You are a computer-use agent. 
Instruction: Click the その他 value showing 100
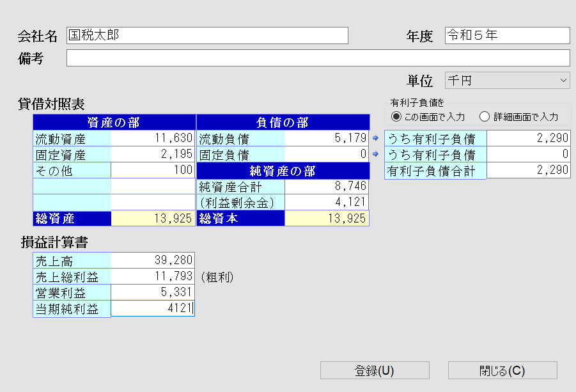[x=153, y=169]
